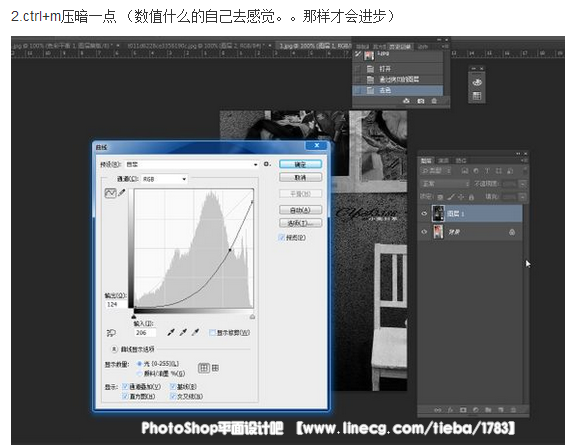Activate the on-image hand adjustment tool

point(111,333)
